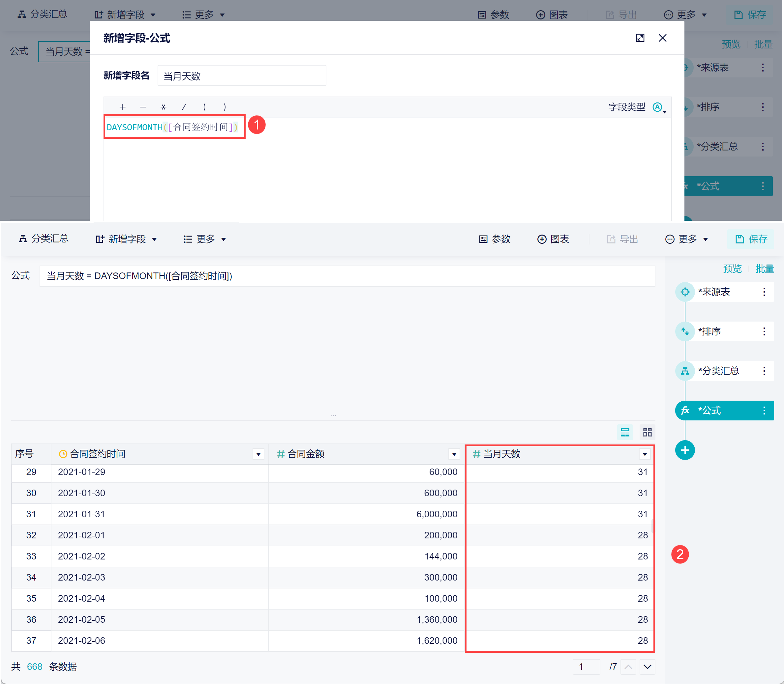Open 当月天数 column dropdown arrow
Screen dimensions: 784x684
tap(645, 454)
